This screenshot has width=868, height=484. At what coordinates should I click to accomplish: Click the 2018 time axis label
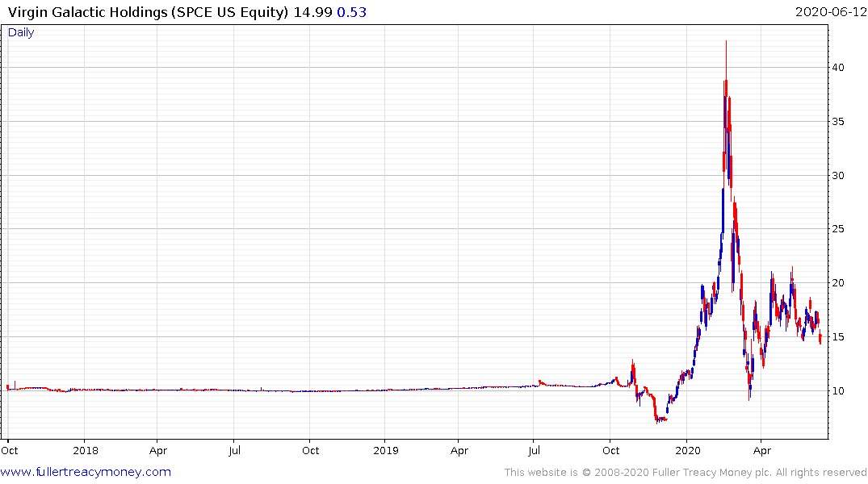click(x=86, y=451)
